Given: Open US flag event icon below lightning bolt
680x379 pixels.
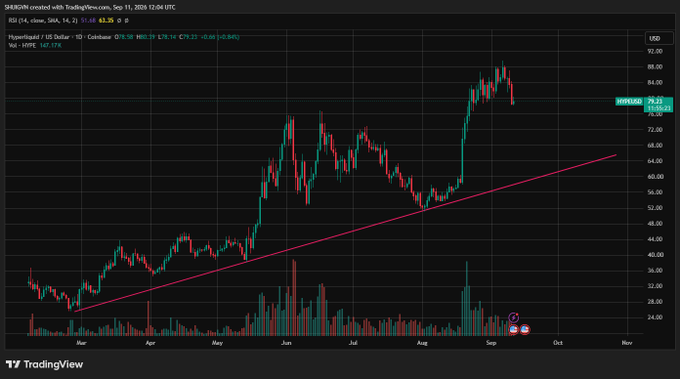Looking at the screenshot, I should click(513, 330).
